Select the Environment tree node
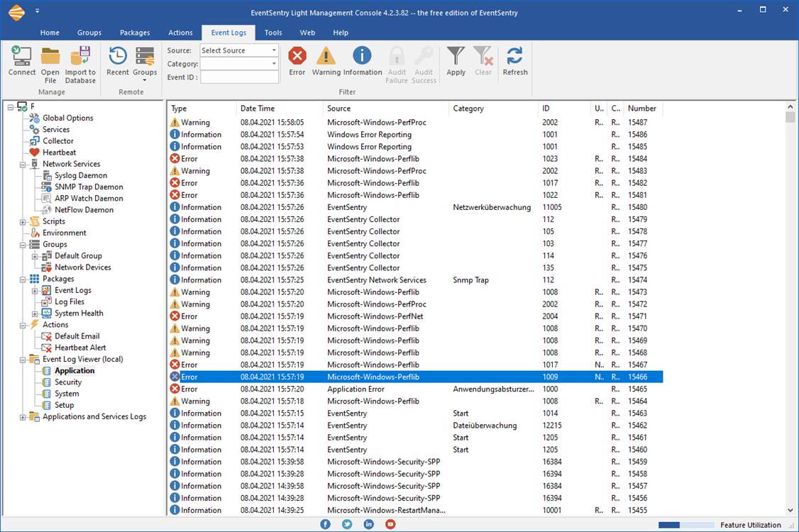Image resolution: width=799 pixels, height=532 pixels. tap(64, 233)
